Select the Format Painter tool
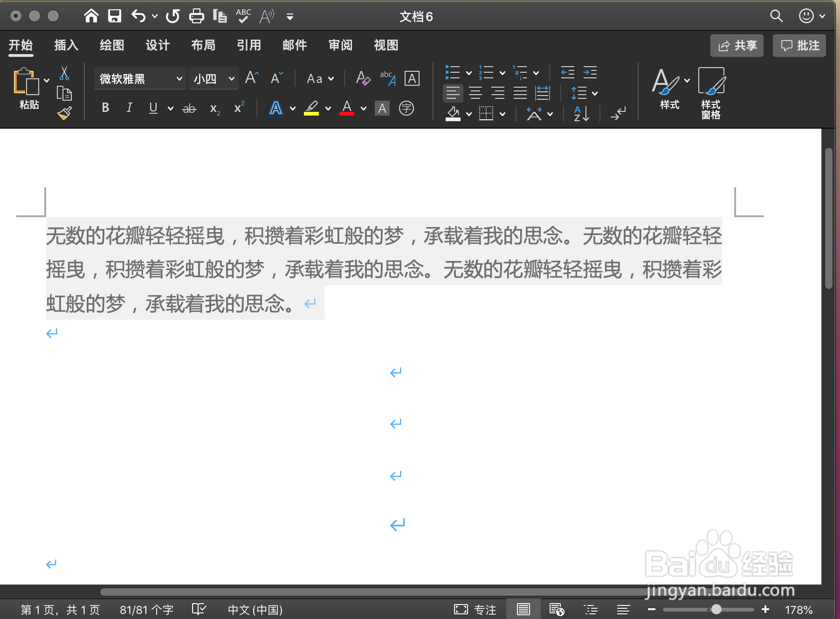This screenshot has height=619, width=840. tap(64, 112)
